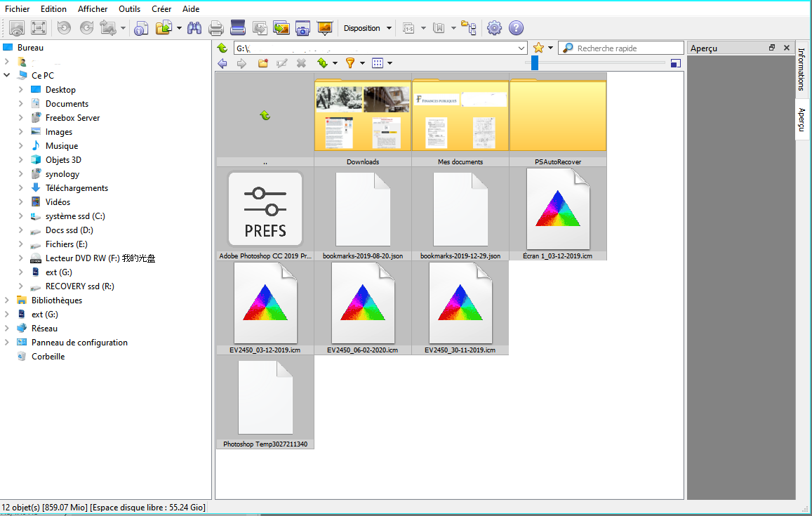The width and height of the screenshot is (812, 516).
Task: Open the settings gear icon
Action: point(494,28)
